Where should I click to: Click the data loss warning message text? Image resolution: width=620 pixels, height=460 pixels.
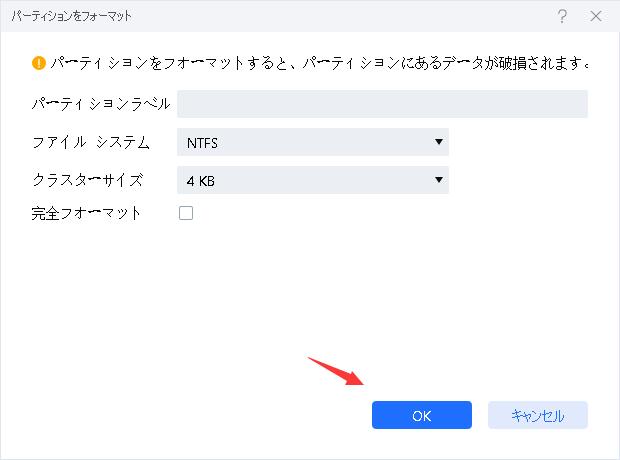(320, 63)
